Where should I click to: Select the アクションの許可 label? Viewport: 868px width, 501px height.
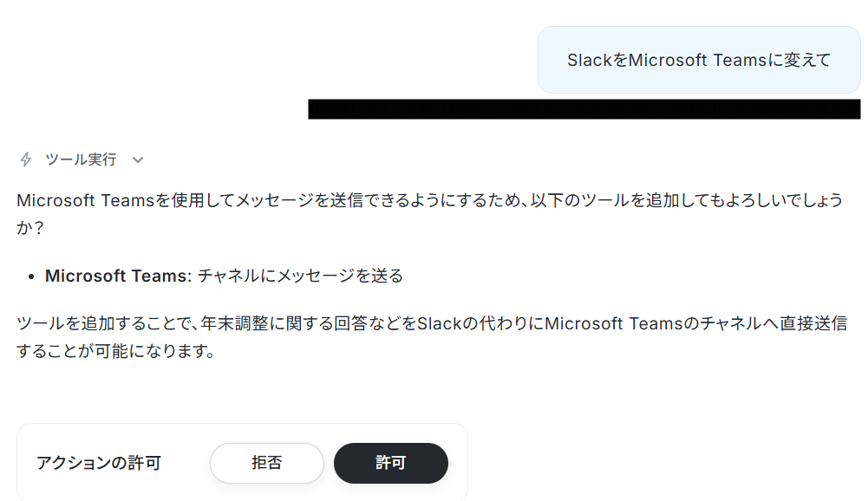[99, 463]
